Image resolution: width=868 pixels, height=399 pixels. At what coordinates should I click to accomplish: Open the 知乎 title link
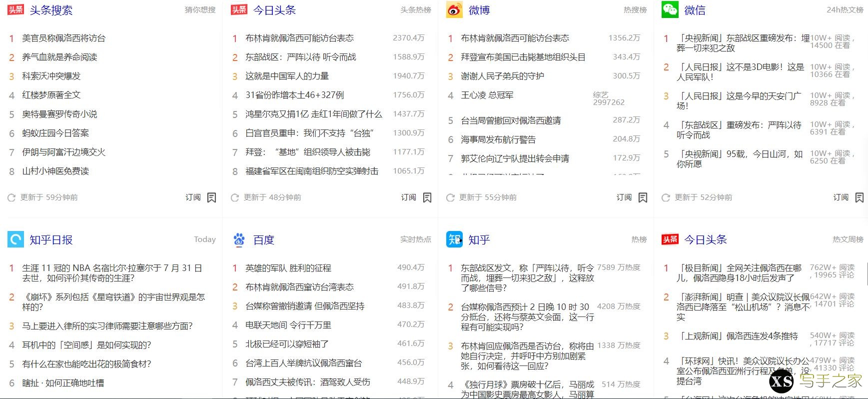coord(479,240)
